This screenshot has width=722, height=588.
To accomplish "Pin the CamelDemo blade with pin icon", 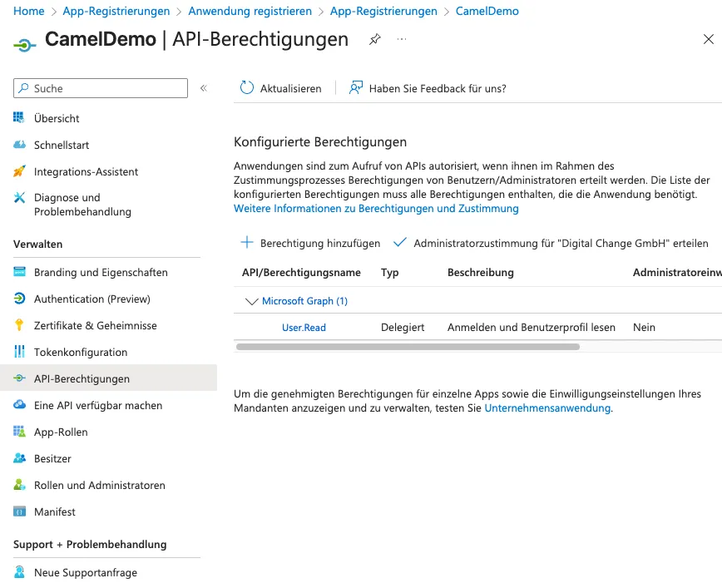I will pyautogui.click(x=375, y=39).
